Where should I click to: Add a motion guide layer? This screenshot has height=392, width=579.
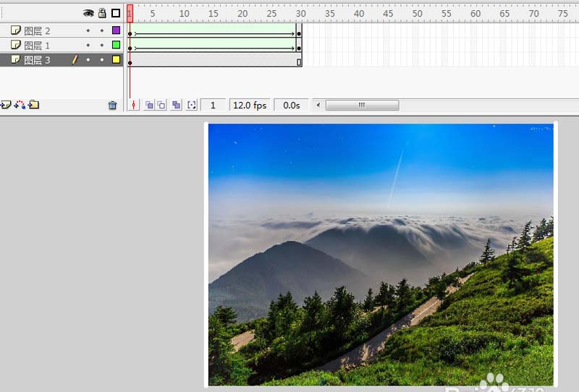(20, 105)
